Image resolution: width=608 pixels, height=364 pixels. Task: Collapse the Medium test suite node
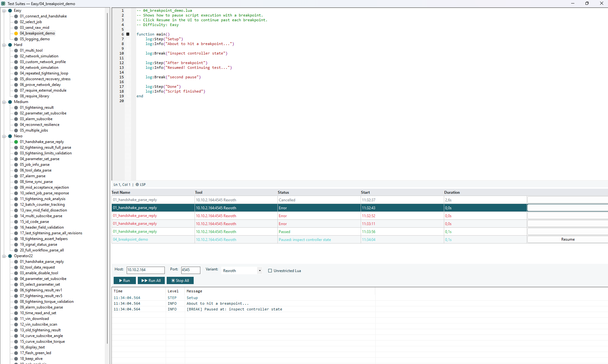pyautogui.click(x=4, y=102)
